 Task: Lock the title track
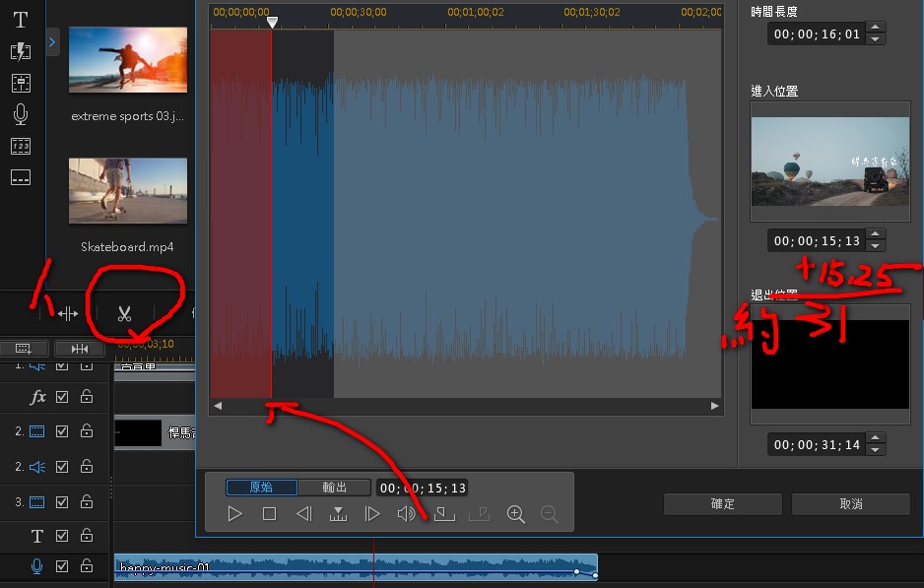(x=87, y=536)
